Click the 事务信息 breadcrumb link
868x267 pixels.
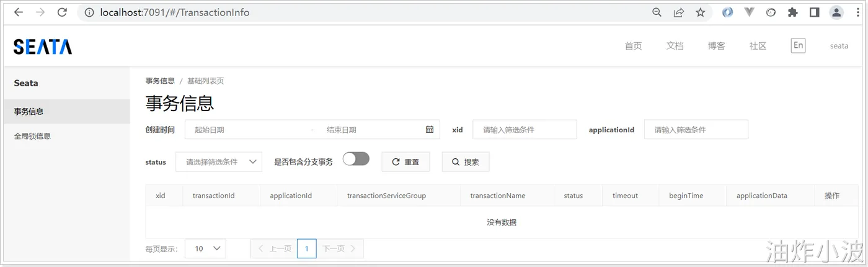(160, 81)
